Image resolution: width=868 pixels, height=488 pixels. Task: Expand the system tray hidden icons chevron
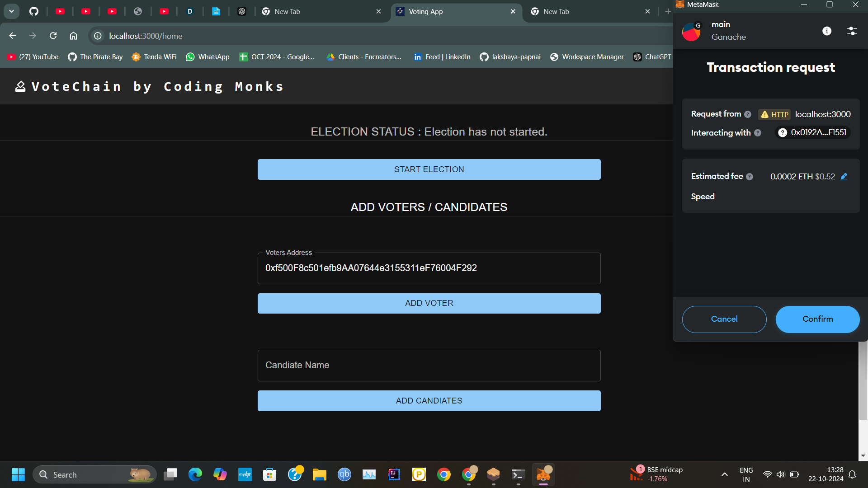(724, 474)
